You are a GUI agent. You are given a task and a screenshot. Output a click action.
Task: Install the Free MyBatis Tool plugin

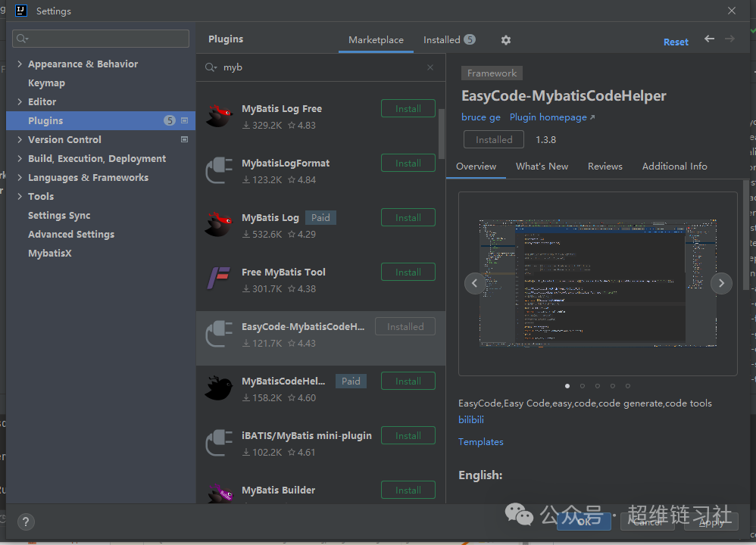point(408,272)
